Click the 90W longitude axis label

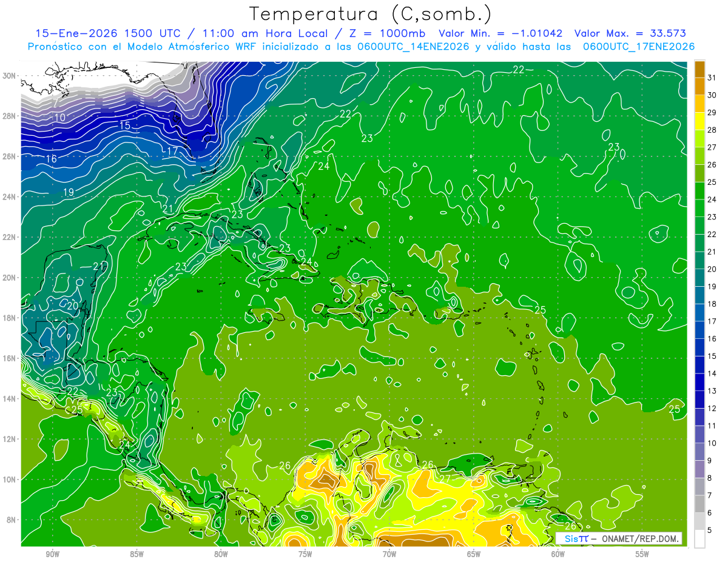point(53,554)
